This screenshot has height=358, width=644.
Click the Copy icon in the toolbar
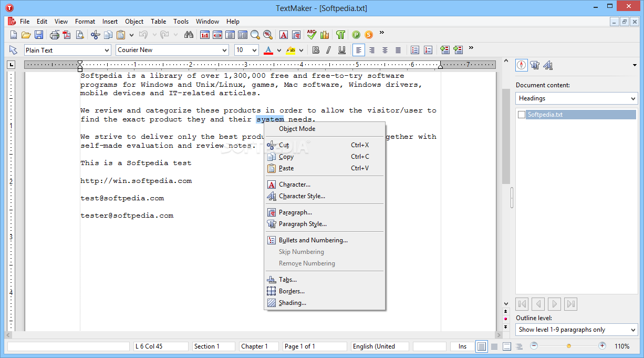click(108, 35)
